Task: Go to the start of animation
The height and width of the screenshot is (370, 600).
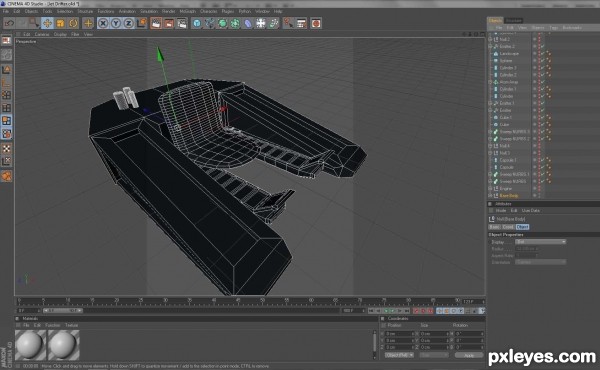Action: 371,311
